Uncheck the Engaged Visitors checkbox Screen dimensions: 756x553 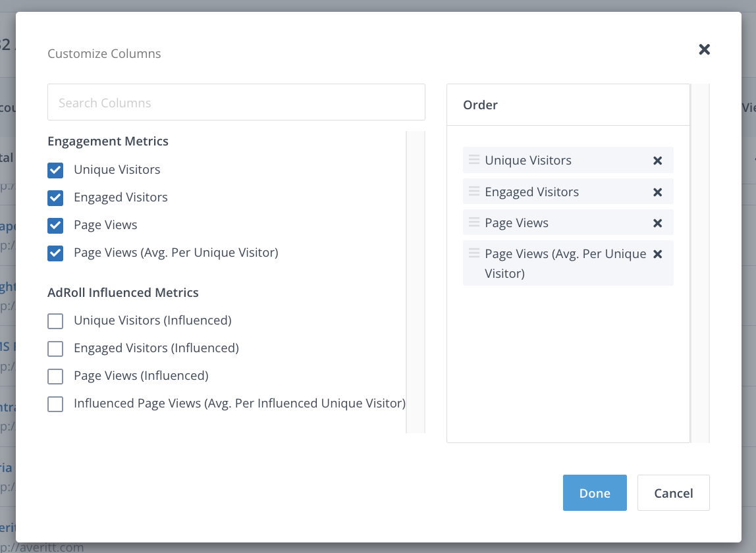(55, 197)
